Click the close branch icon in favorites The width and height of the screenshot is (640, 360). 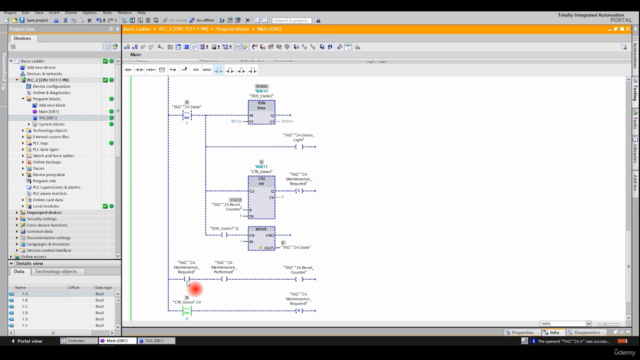(184, 70)
